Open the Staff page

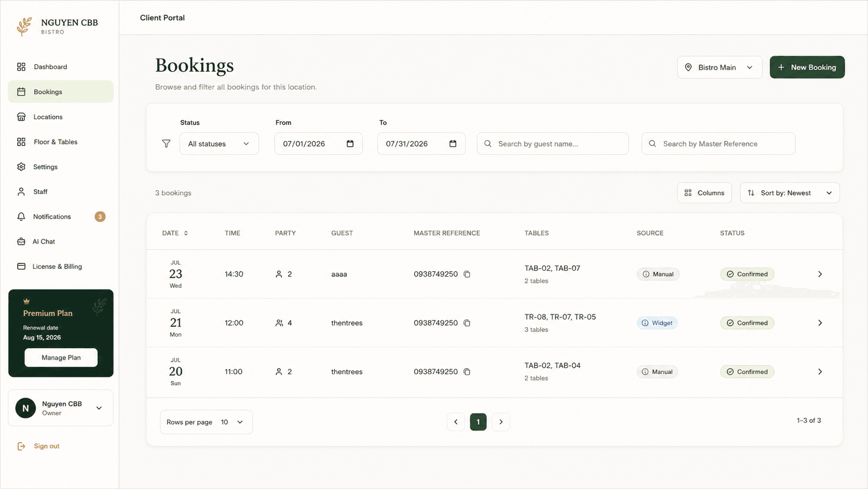point(61,192)
